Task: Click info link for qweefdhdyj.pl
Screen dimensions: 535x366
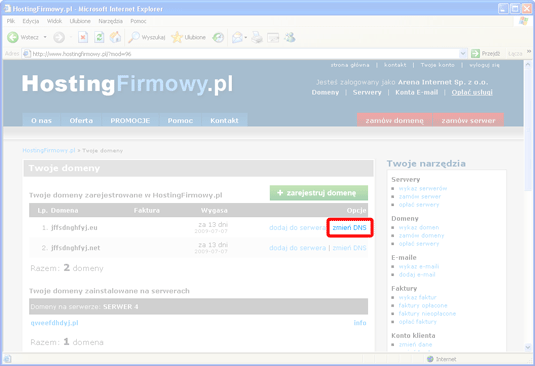Action: (x=360, y=323)
